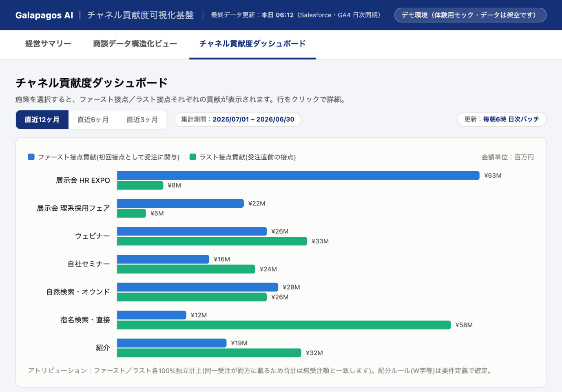Select the チャネル貢献度ダッシュボード tab
The height and width of the screenshot is (392, 562).
252,44
